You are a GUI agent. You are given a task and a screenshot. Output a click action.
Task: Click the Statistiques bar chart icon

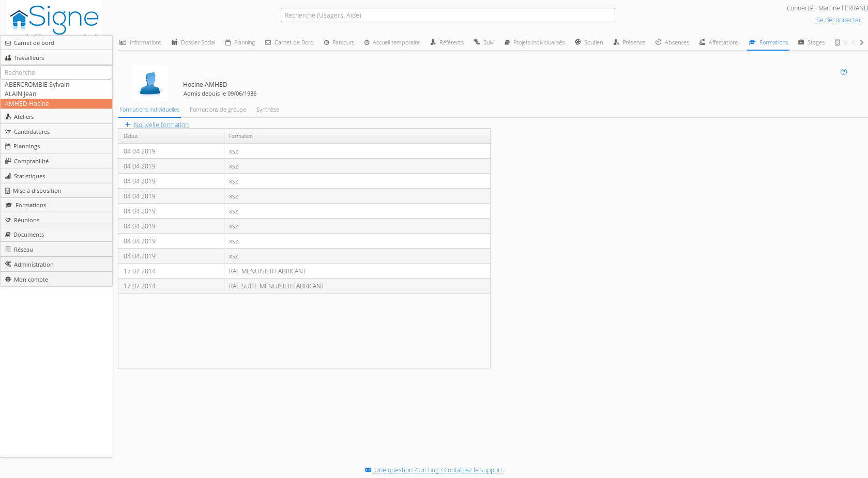(8, 176)
